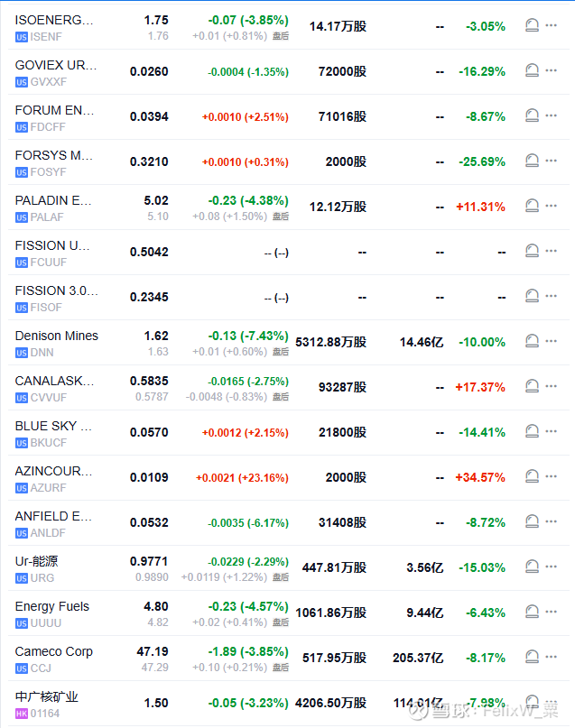
Task: Open more options for FDCFF row
Action: 552,115
